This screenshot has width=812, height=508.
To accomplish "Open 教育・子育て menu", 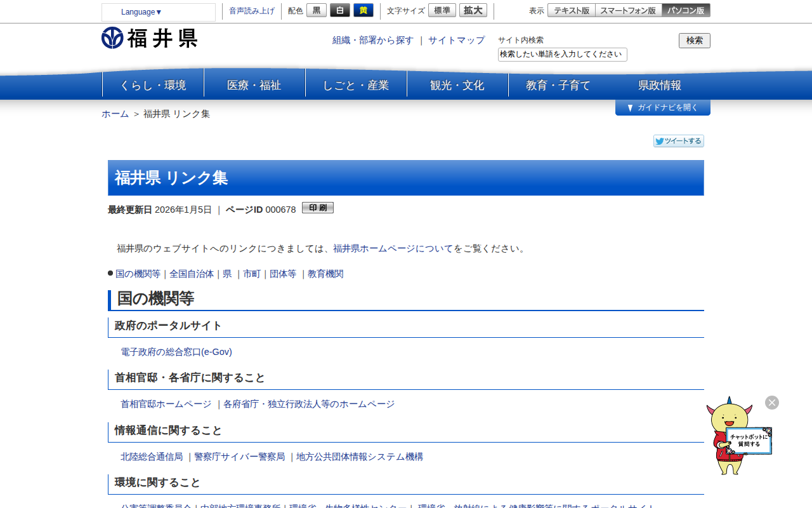I will point(558,85).
